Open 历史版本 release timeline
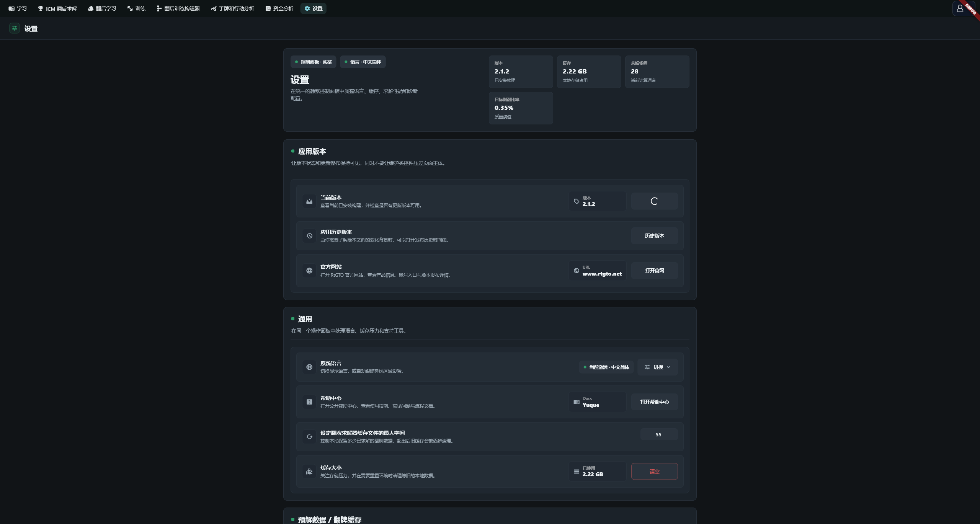The image size is (980, 524). tap(654, 236)
